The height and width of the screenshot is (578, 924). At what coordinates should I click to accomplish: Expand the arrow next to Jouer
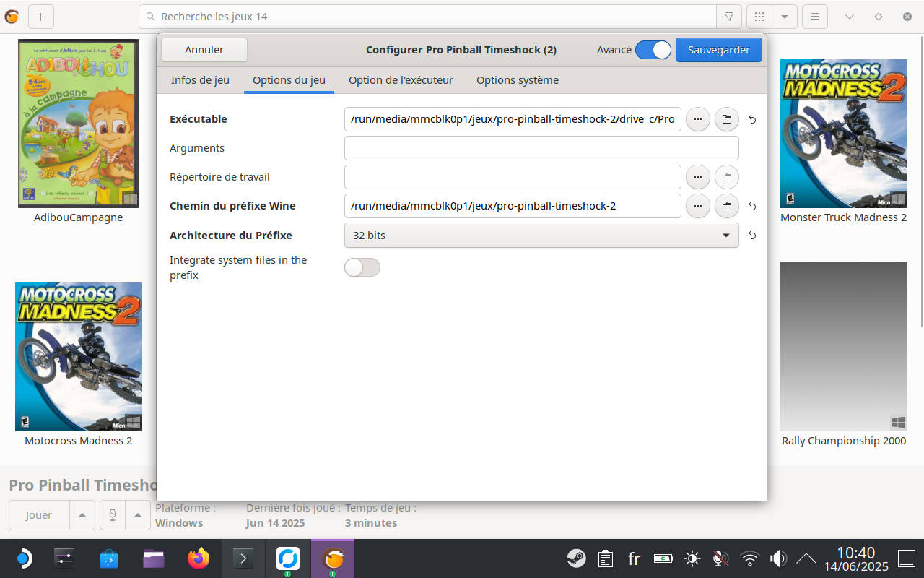tap(82, 515)
